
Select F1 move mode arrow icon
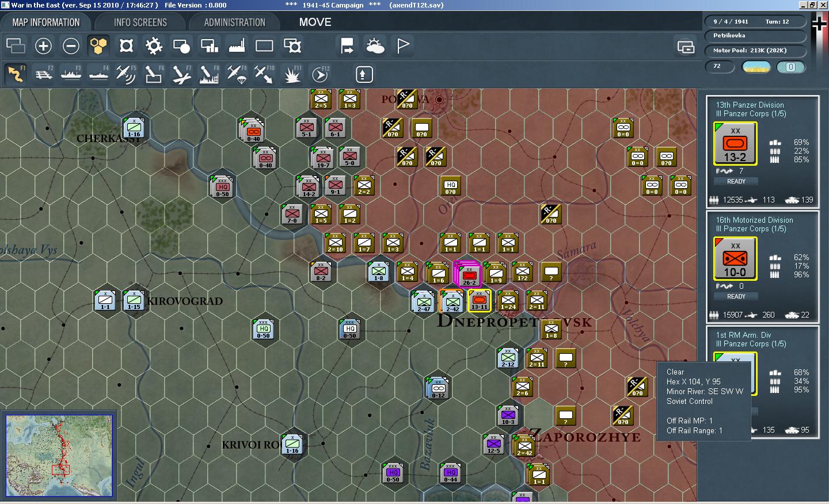[x=16, y=74]
